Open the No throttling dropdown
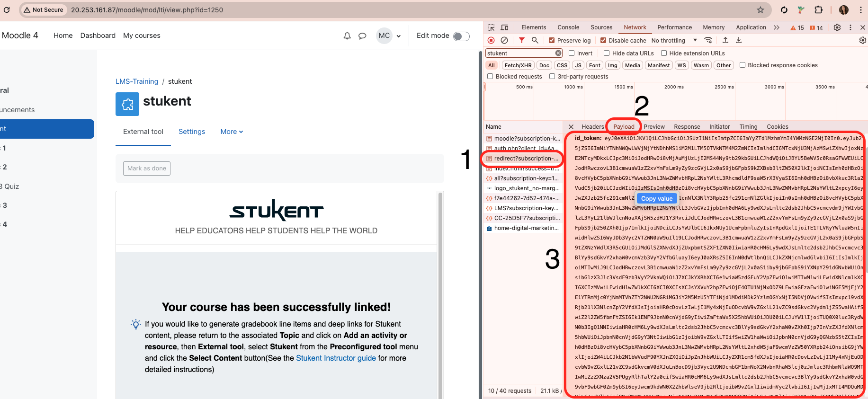The image size is (868, 399). click(x=674, y=40)
